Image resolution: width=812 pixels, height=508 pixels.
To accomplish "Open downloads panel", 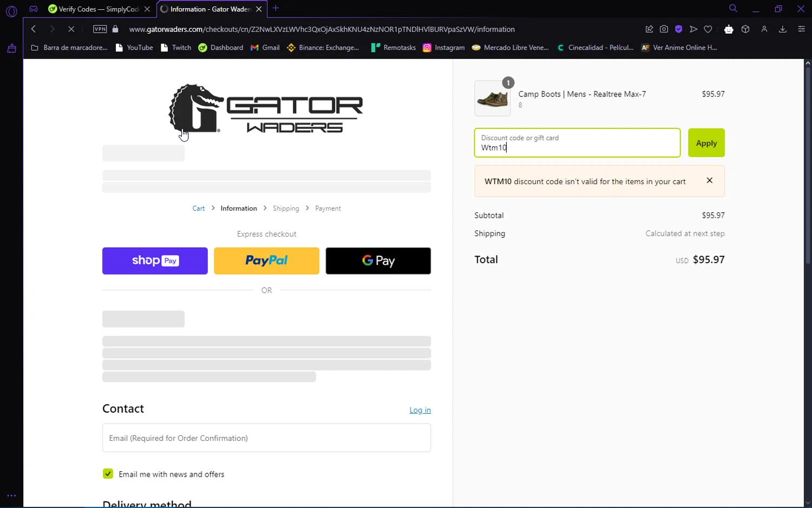I will pos(783,29).
